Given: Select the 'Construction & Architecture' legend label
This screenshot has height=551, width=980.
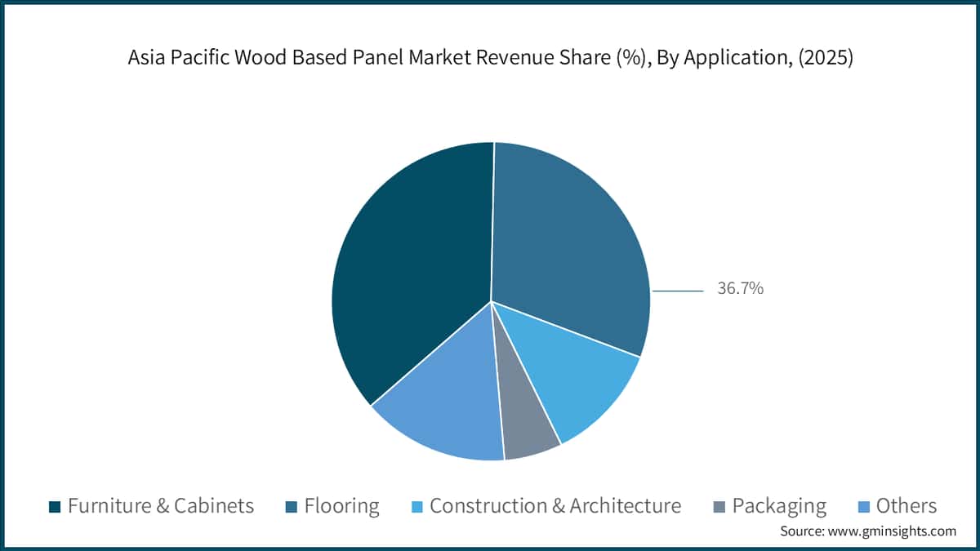Looking at the screenshot, I should tap(555, 506).
